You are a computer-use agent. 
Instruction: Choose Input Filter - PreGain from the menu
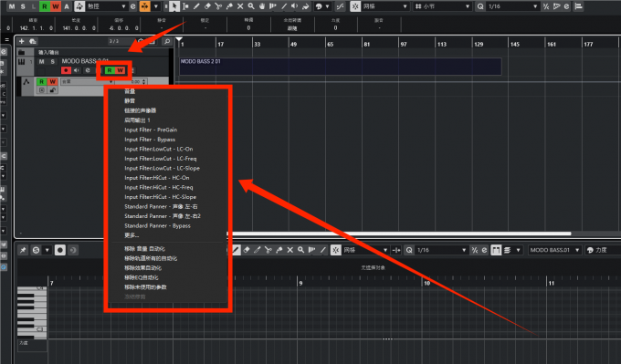[x=151, y=130]
